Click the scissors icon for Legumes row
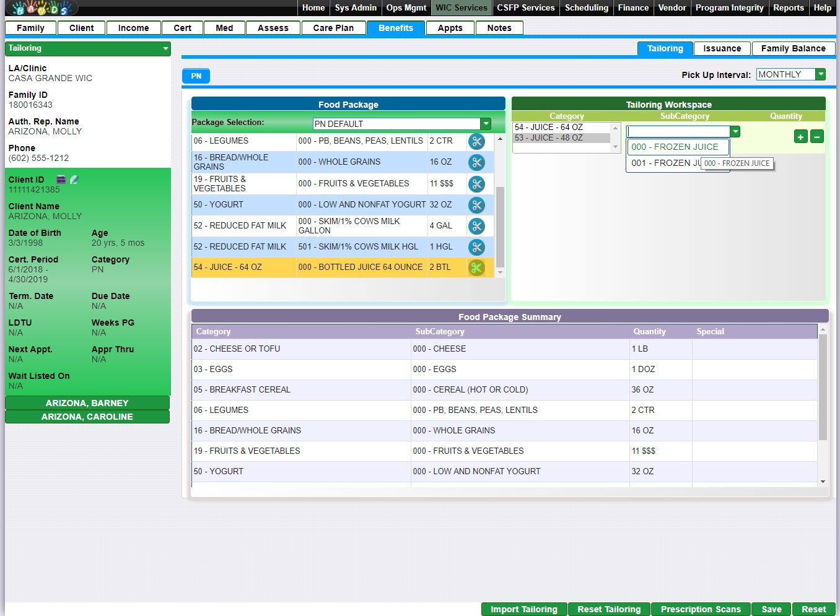Screen dimensions: 840x616 point(476,141)
